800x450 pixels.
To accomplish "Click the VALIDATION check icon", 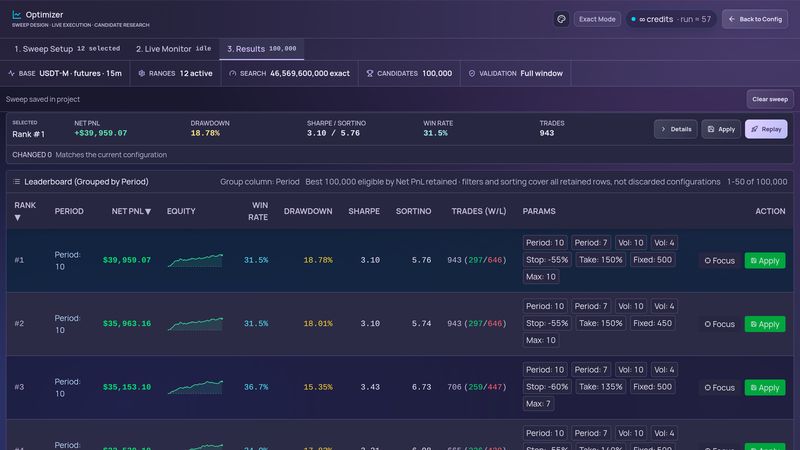I will click(x=472, y=73).
